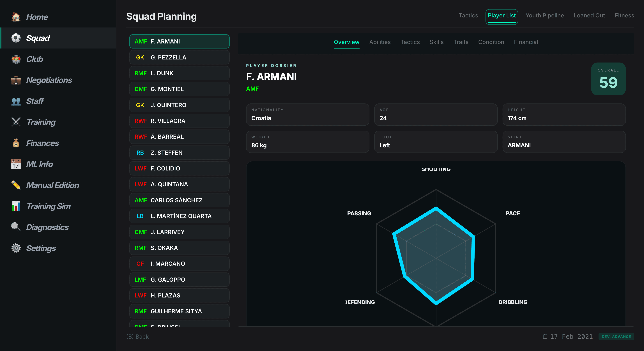This screenshot has width=644, height=351.
Task: Select player Á. BARREAL
Action: pos(179,137)
